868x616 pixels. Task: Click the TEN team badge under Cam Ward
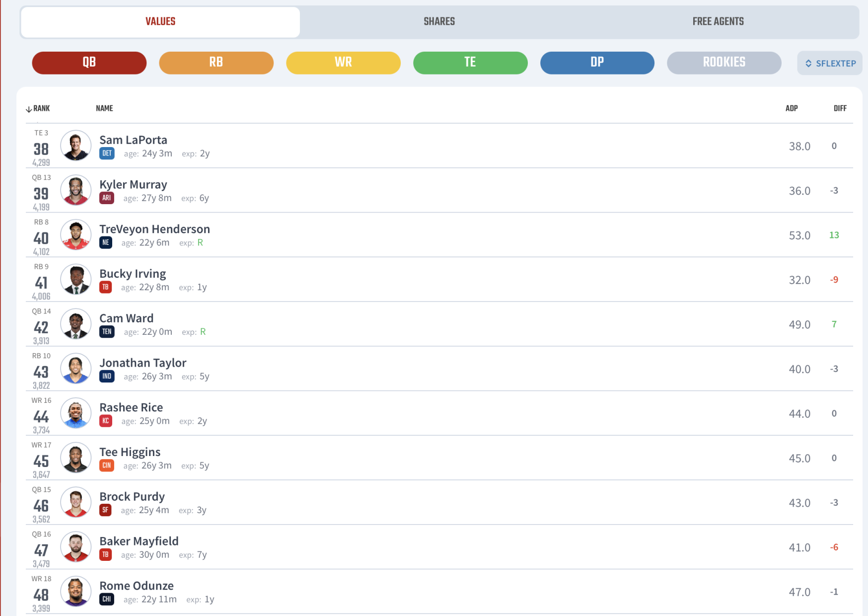pos(107,331)
